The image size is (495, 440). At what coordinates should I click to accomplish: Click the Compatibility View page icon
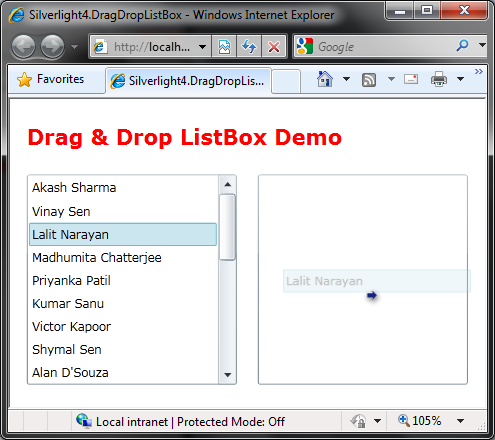(x=224, y=46)
